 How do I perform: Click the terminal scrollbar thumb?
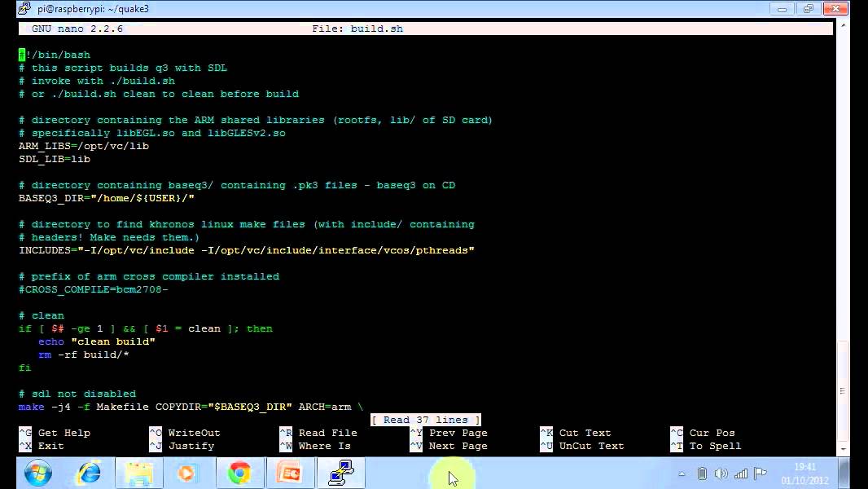click(x=843, y=391)
